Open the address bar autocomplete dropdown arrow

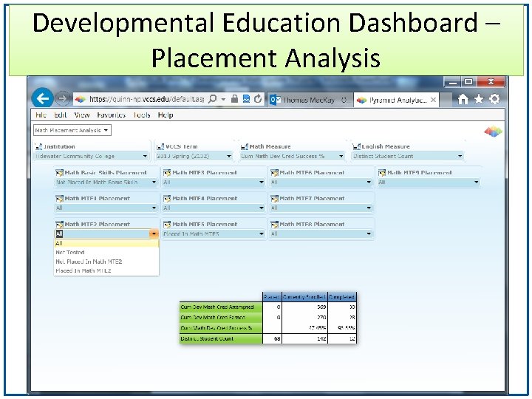click(x=223, y=99)
